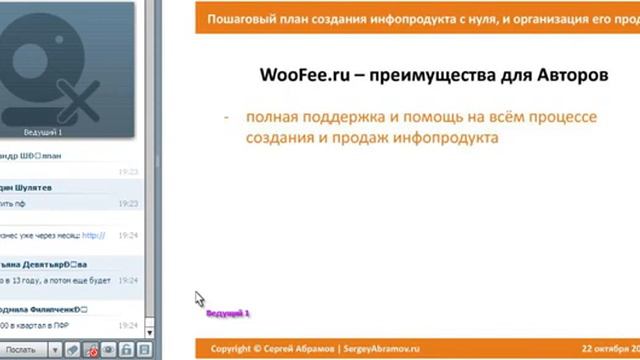The width and height of the screenshot is (640, 360).
Task: Open the dropdown arrow beside Послать
Action: coord(55,350)
